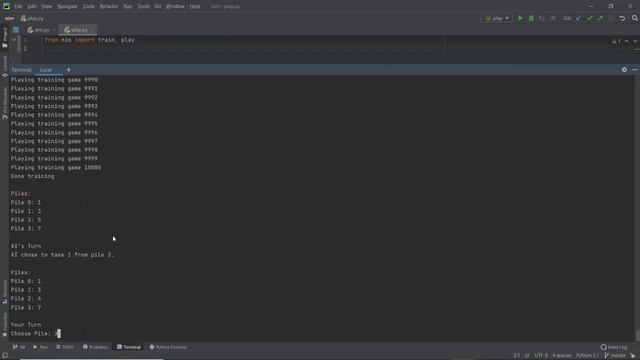Viewport: 640px width, 360px height.
Task: Open the Edit menu
Action: pos(32,7)
